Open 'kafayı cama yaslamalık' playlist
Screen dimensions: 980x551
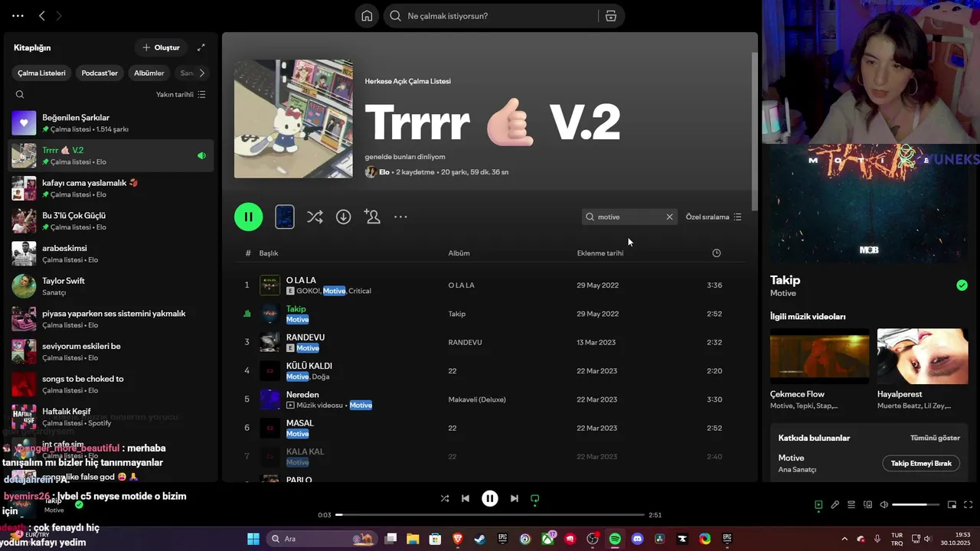point(111,188)
